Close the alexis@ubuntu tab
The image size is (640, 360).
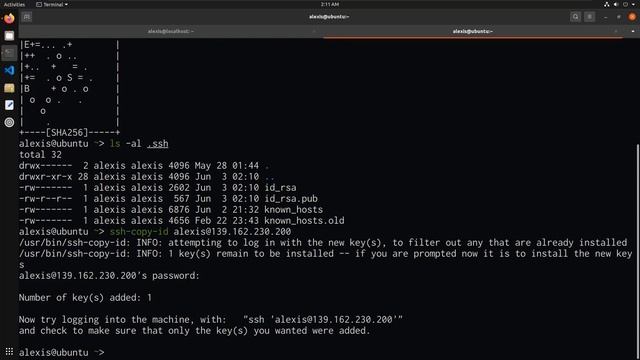click(x=616, y=31)
